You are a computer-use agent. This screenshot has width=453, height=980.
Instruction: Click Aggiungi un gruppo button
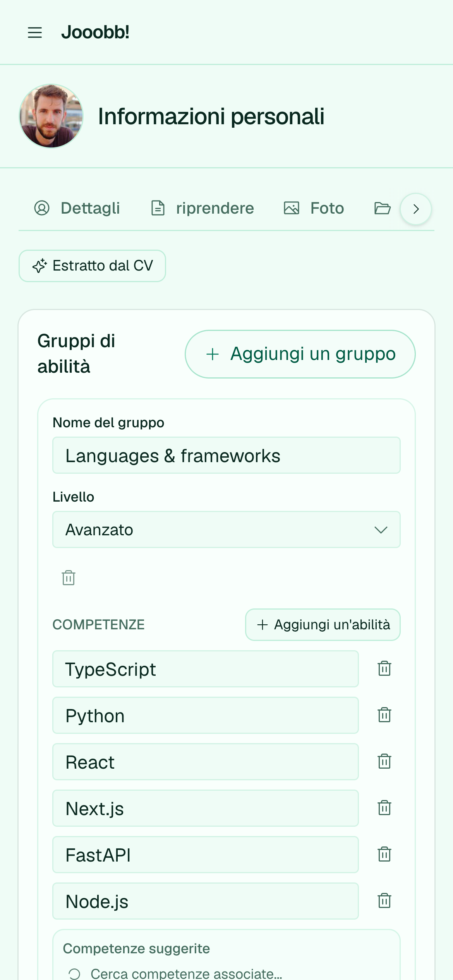tap(300, 354)
